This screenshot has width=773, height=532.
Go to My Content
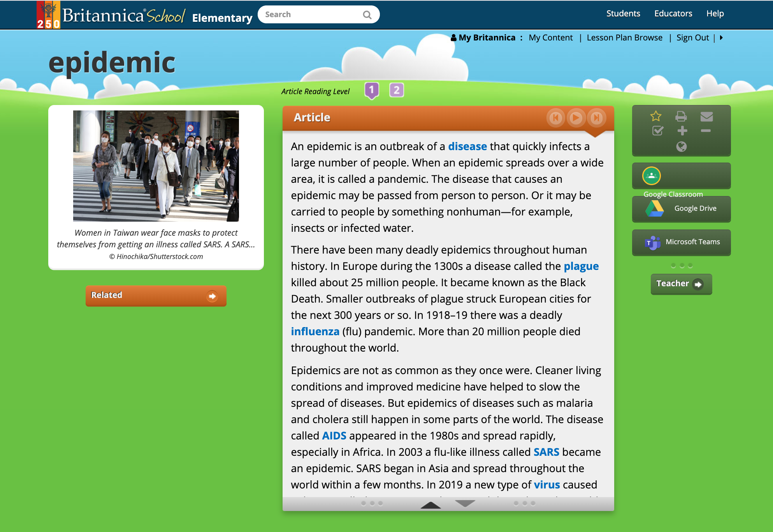click(x=550, y=38)
